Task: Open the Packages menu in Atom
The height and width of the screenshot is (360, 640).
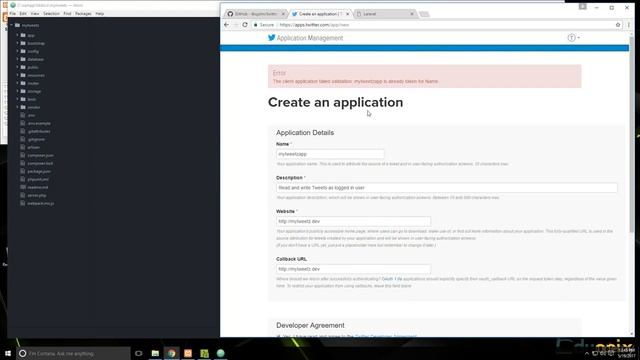Action: click(83, 13)
